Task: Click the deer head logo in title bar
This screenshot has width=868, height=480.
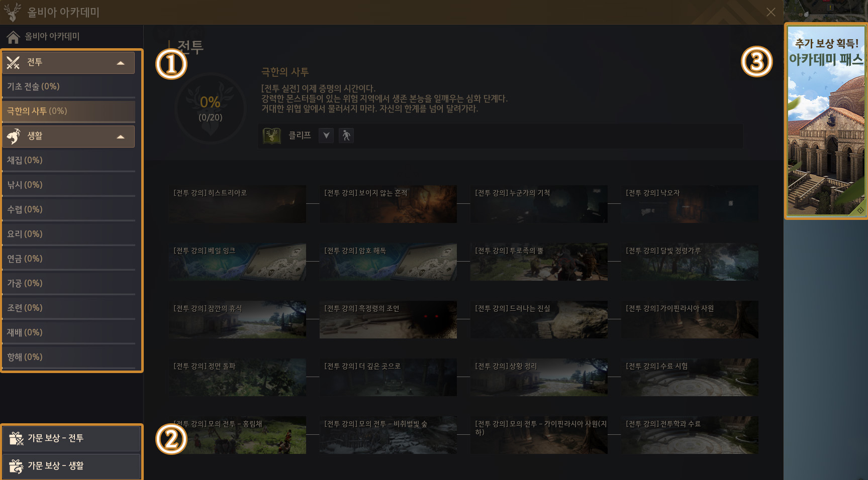Action: 12,12
